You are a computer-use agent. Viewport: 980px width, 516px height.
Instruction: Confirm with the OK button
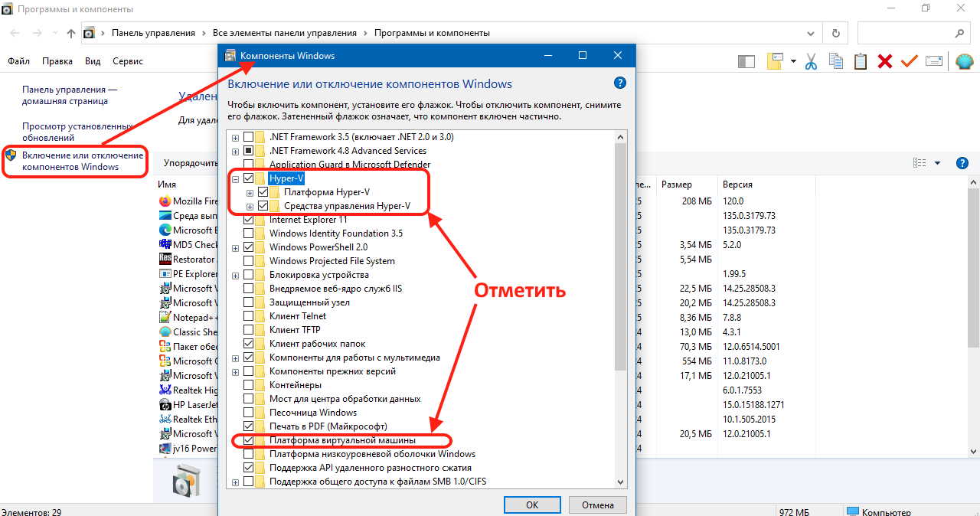click(x=532, y=505)
